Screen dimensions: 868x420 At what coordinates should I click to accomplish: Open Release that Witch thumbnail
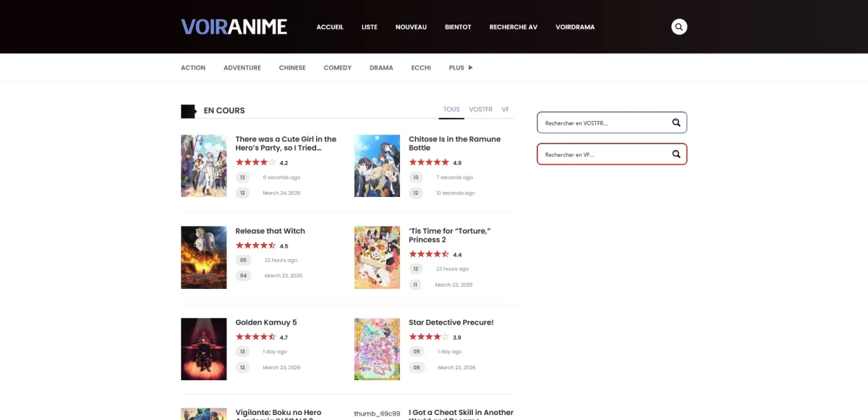pyautogui.click(x=204, y=258)
